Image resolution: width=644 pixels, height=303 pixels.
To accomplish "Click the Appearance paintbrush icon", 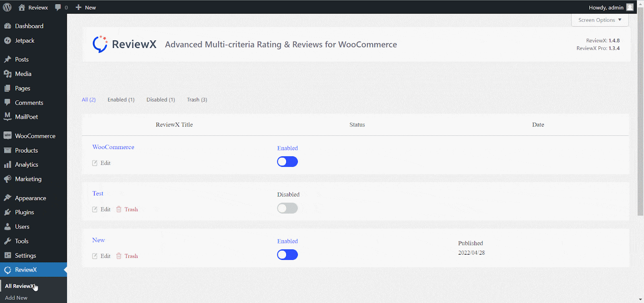I will (7, 198).
